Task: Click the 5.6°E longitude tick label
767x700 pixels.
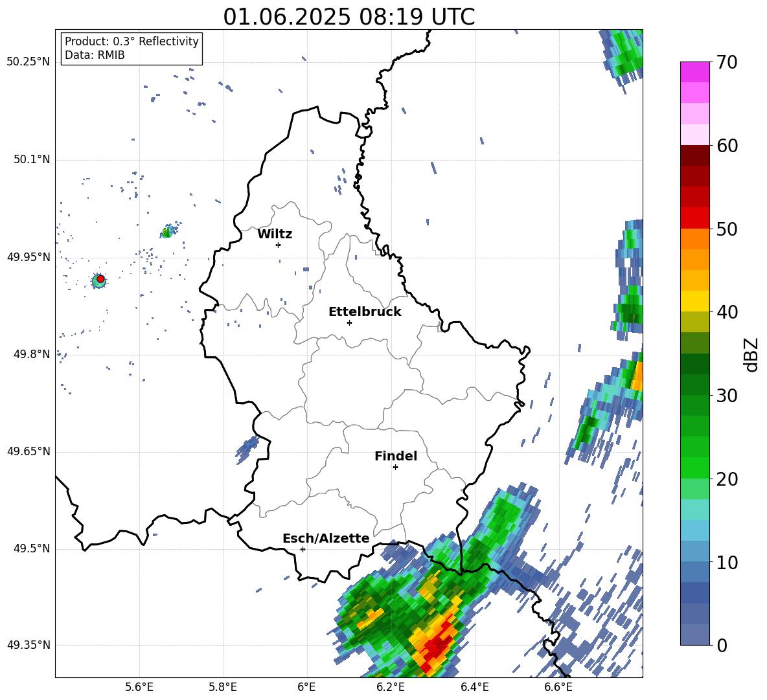Action: tap(139, 687)
